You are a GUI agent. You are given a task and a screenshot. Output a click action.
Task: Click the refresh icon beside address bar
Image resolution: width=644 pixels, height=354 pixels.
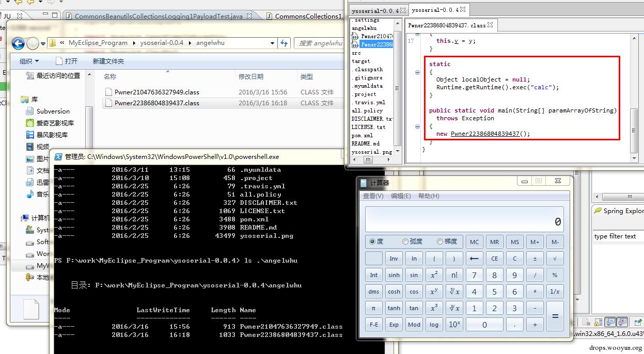(x=284, y=43)
